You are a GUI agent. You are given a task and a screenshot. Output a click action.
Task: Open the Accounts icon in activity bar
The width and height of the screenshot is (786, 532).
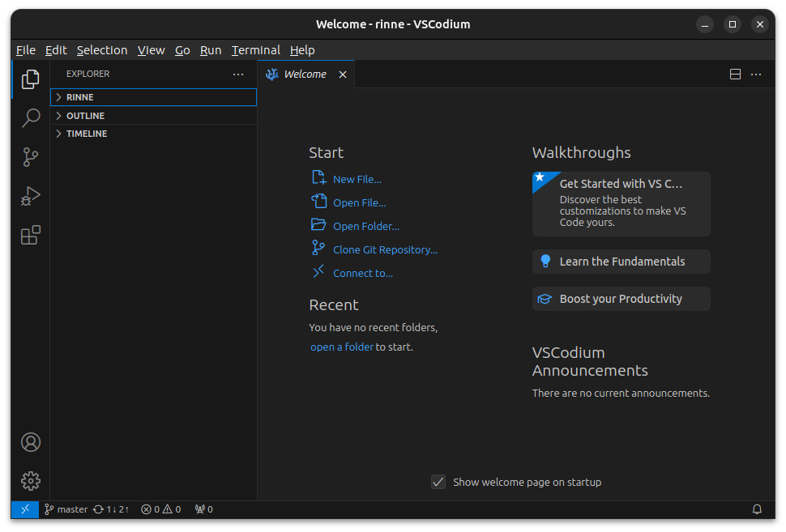point(30,442)
